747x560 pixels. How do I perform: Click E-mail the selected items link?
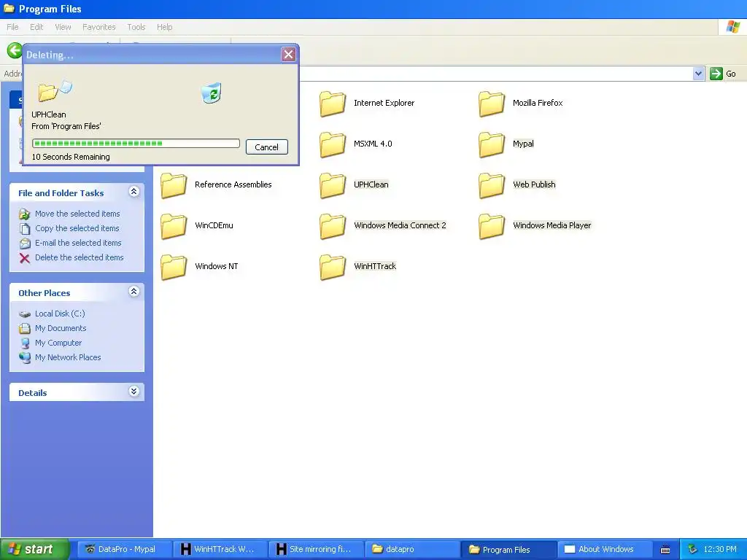pyautogui.click(x=78, y=243)
